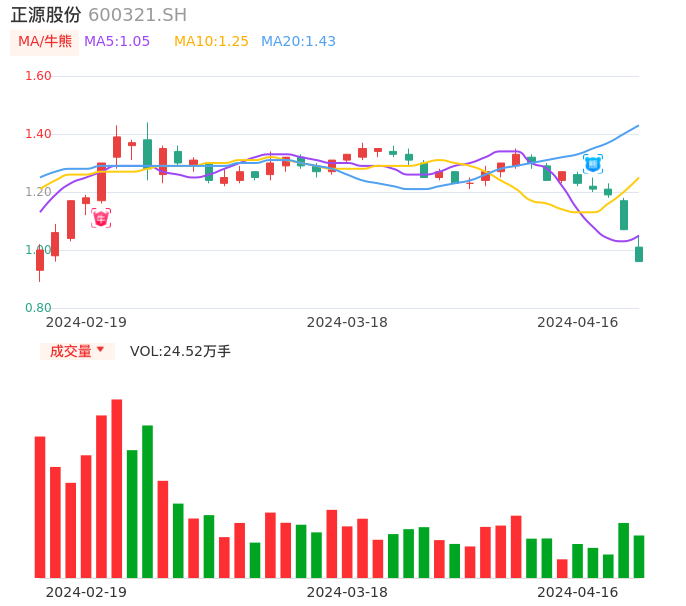Click the red bull (牛) signal marker
The height and width of the screenshot is (606, 686).
point(101,218)
